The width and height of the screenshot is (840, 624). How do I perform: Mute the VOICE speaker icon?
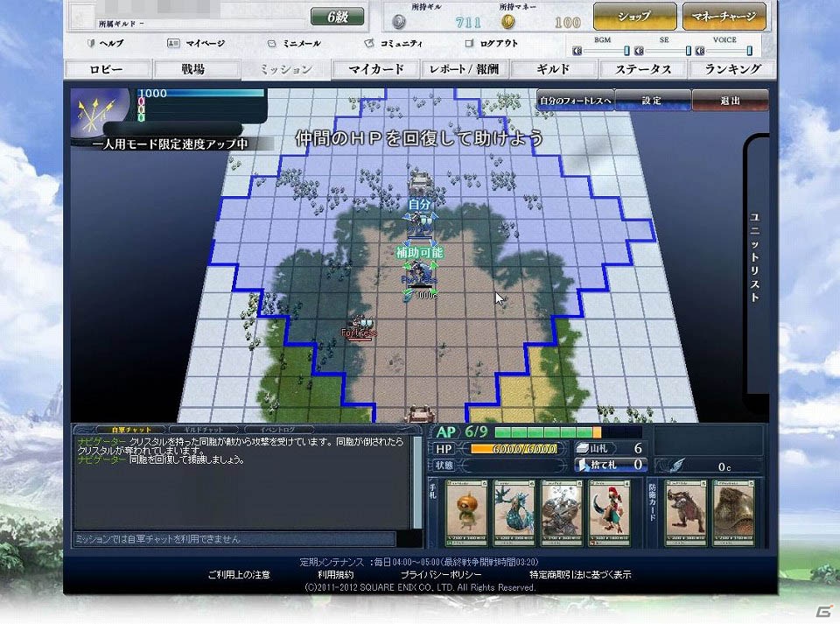tap(700, 51)
